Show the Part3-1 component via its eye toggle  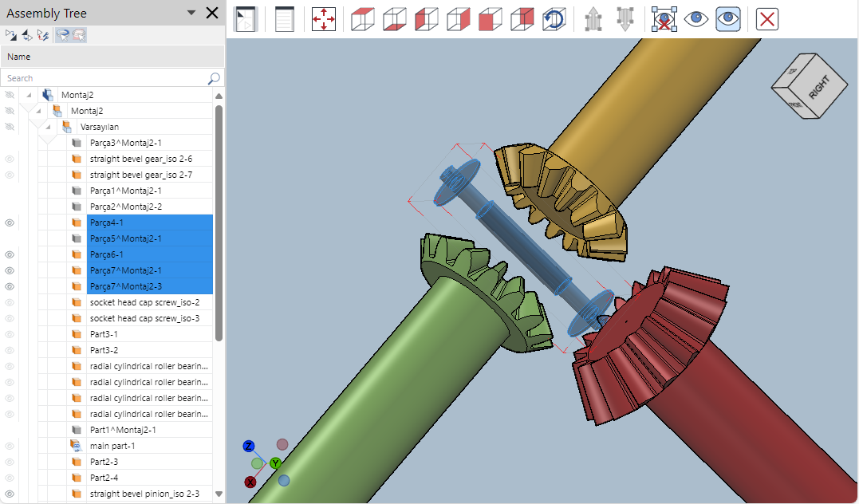(9, 334)
